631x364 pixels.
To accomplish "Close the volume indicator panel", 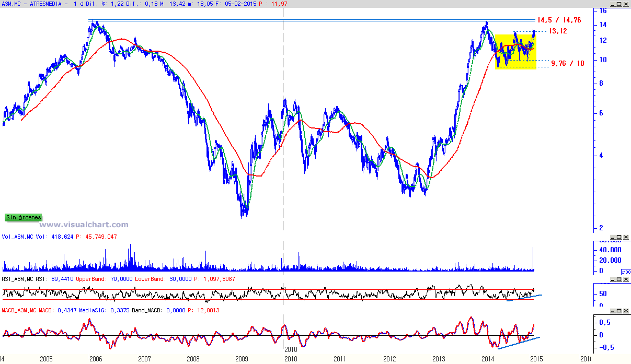I will click(626, 237).
